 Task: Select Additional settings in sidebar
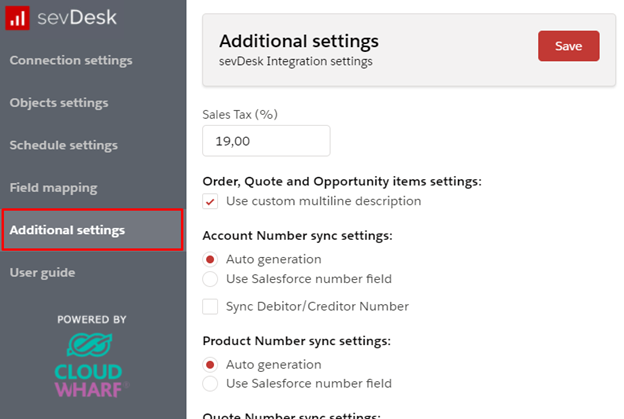(68, 230)
